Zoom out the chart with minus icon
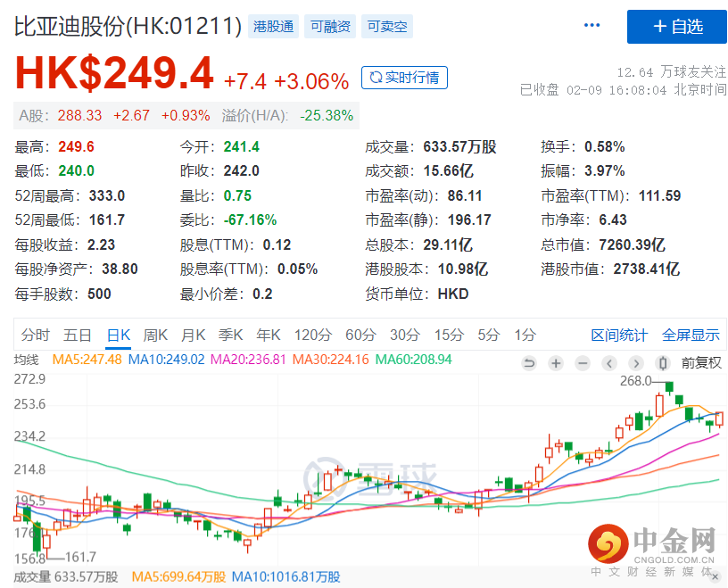Screen dimensions: 728x588 click(x=583, y=363)
